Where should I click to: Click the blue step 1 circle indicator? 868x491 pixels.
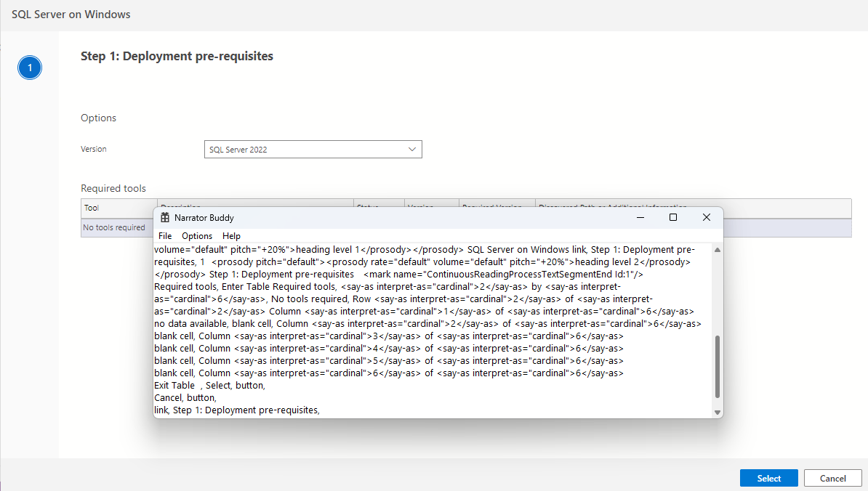[x=29, y=67]
